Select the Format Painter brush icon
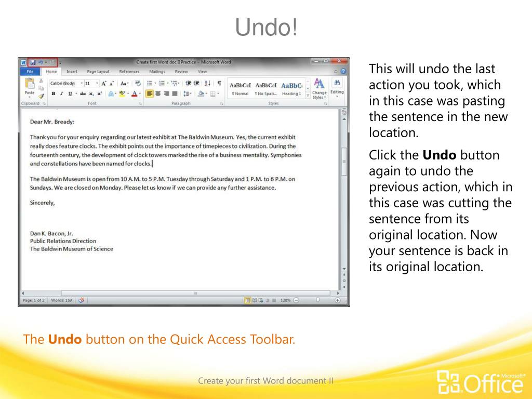Image resolution: width=532 pixels, height=399 pixels. click(x=41, y=96)
